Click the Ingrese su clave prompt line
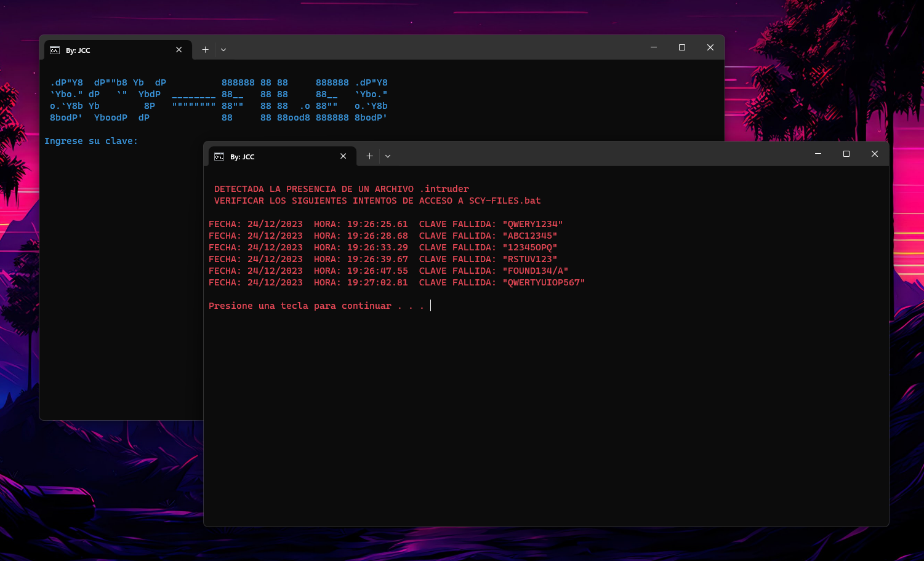 [x=91, y=140]
